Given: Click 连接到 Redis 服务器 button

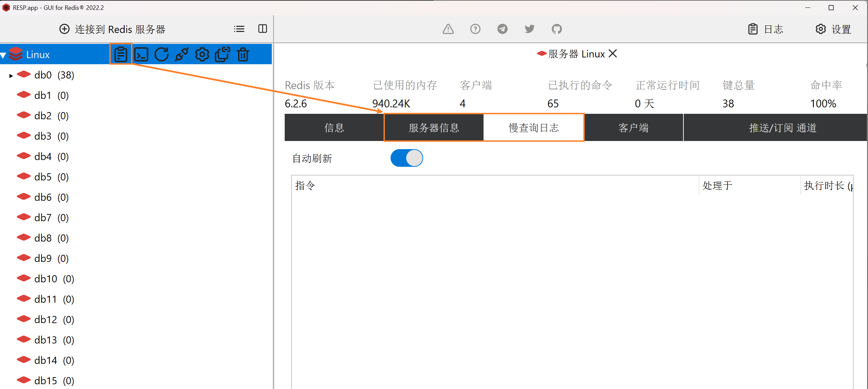Looking at the screenshot, I should click(112, 29).
